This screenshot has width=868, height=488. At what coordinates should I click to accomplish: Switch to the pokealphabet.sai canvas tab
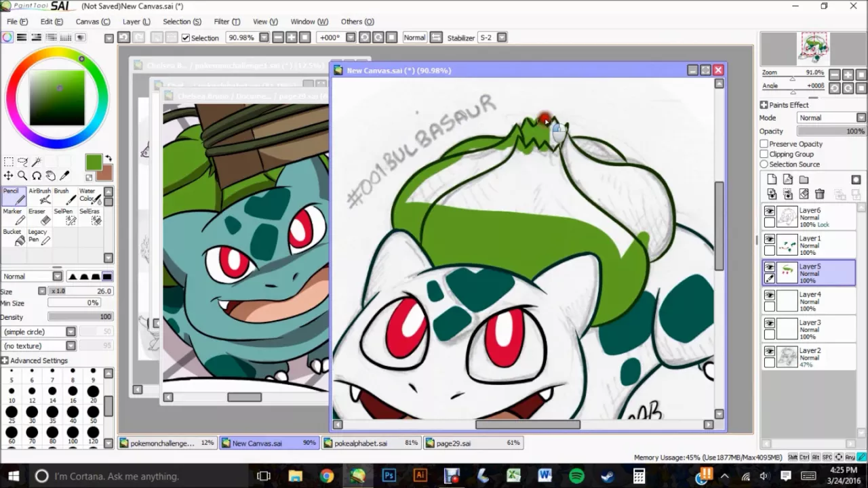click(x=371, y=443)
